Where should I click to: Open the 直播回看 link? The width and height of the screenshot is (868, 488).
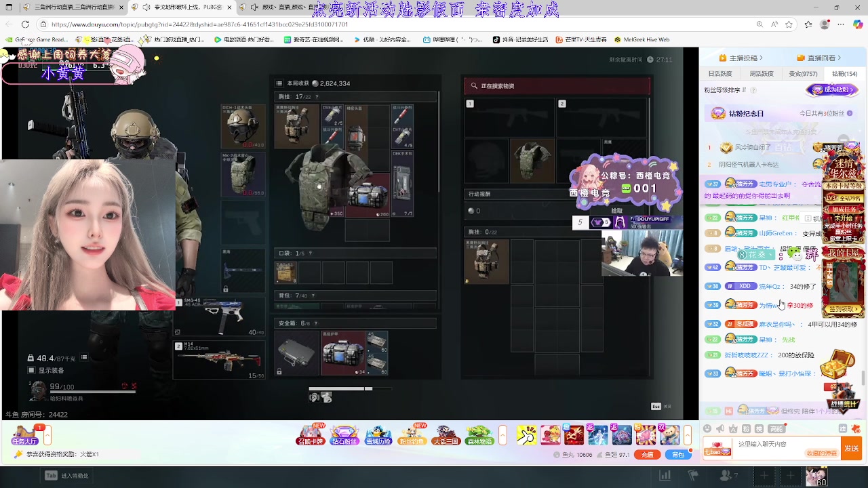[x=820, y=58]
